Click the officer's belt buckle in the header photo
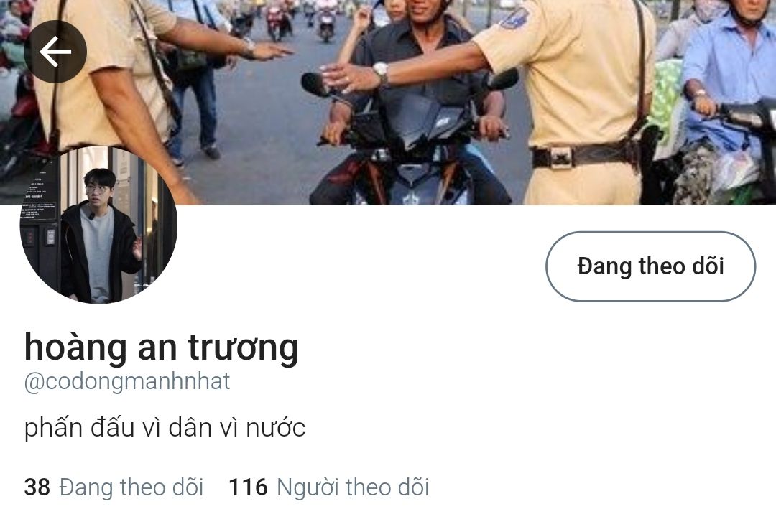776x532 pixels. [x=560, y=158]
